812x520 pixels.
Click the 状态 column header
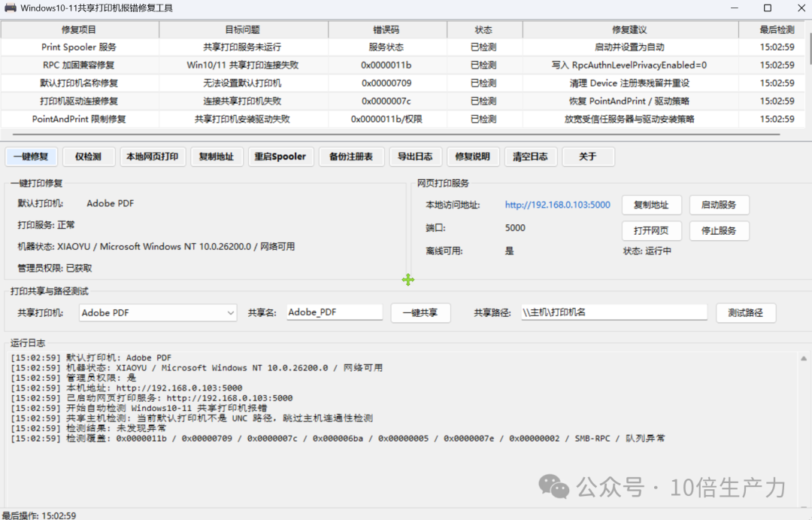click(x=485, y=30)
